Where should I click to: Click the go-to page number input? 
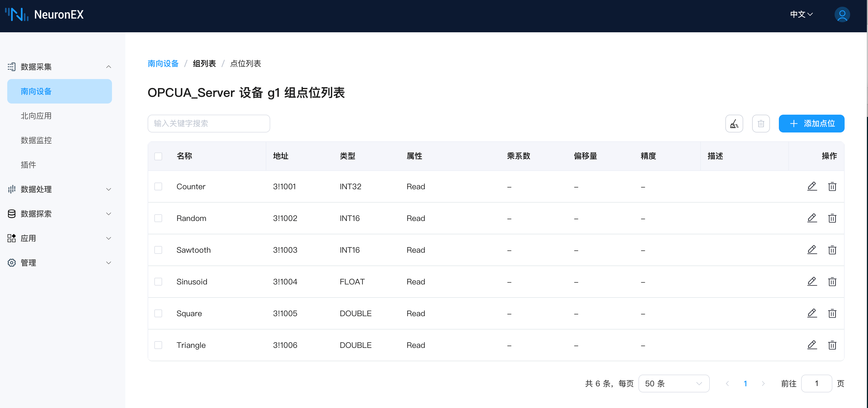(x=816, y=384)
